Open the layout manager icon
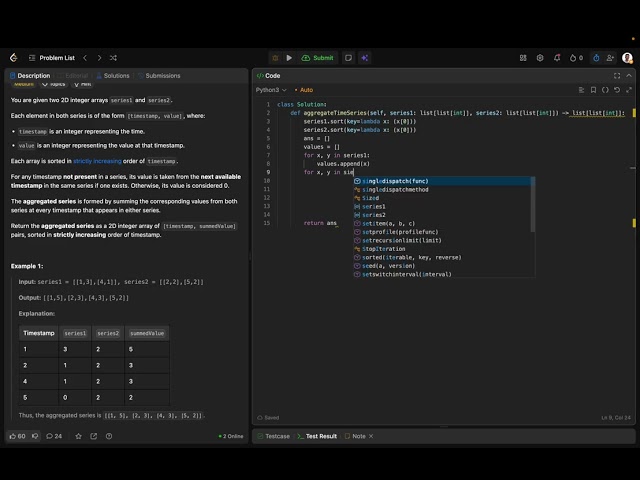The width and height of the screenshot is (640, 480). (x=523, y=58)
